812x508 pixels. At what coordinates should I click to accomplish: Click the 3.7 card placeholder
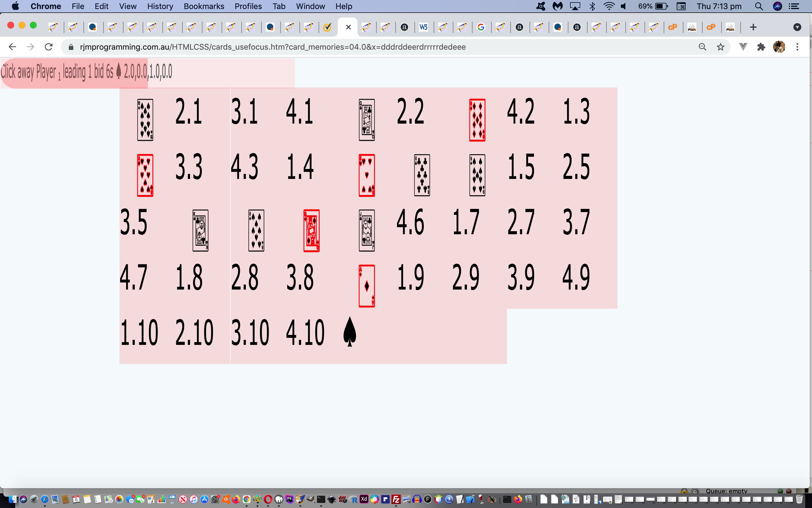tap(576, 222)
